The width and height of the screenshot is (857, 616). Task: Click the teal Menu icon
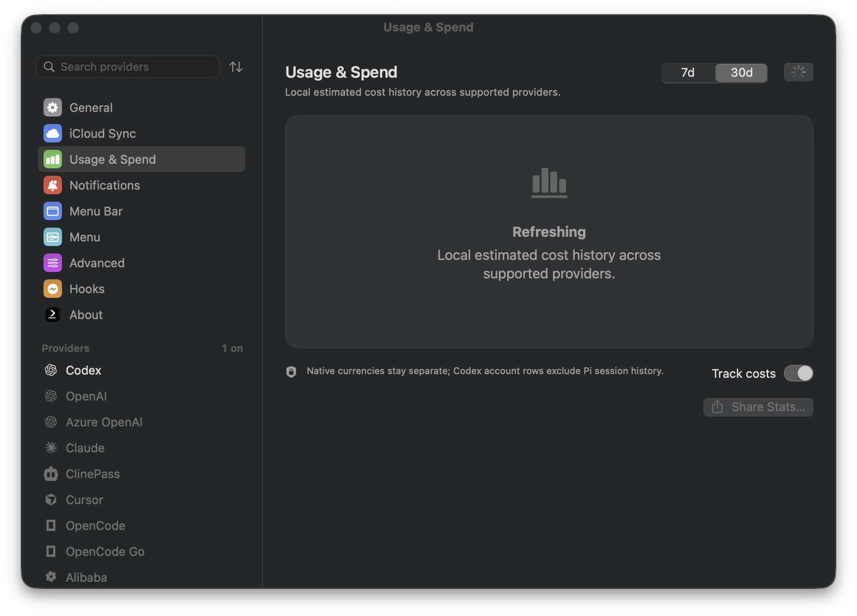[53, 237]
